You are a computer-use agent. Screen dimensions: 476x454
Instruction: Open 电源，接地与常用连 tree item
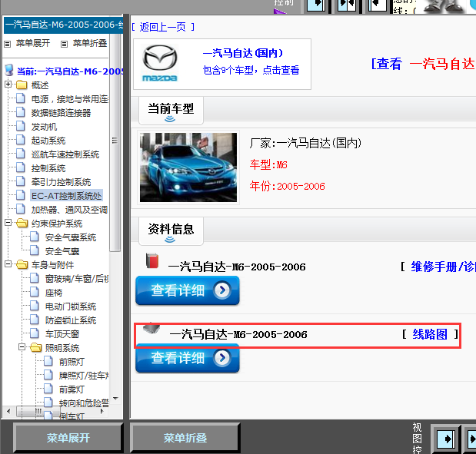[70, 99]
